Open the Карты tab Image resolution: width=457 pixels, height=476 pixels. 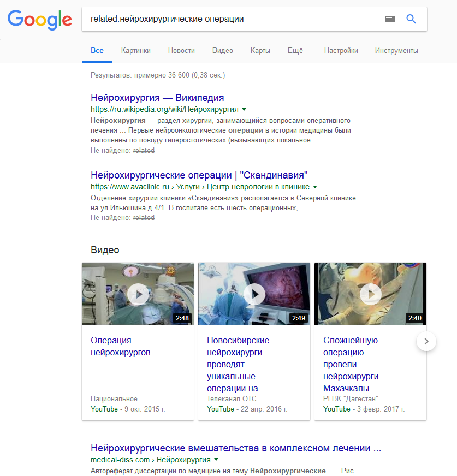260,50
